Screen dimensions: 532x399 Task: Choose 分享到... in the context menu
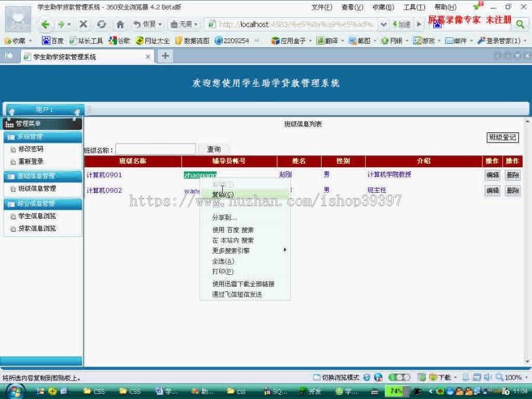(245, 218)
